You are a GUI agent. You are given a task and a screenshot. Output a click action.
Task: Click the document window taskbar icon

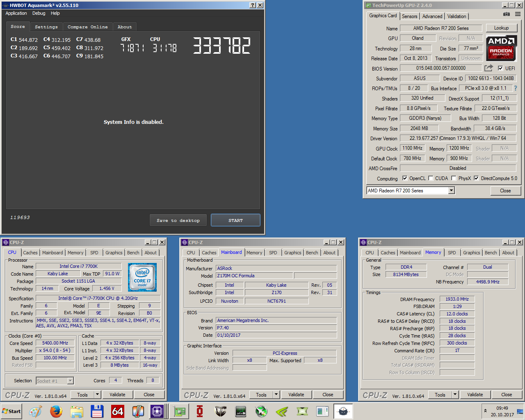coord(323,411)
